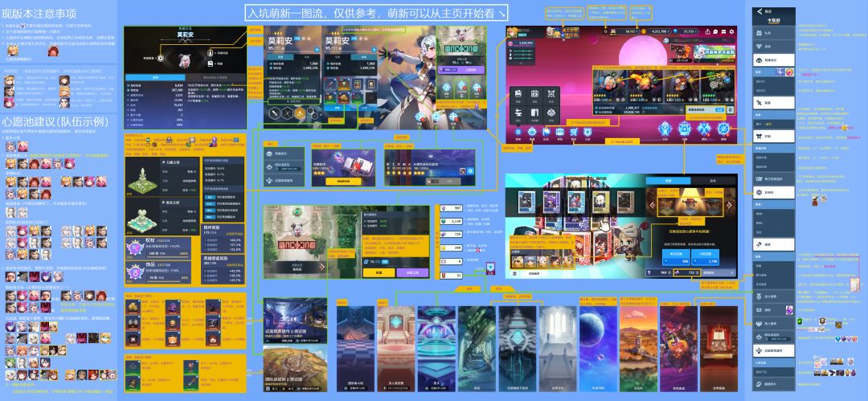
Task: Click the 987 resource value
Action: [452, 208]
